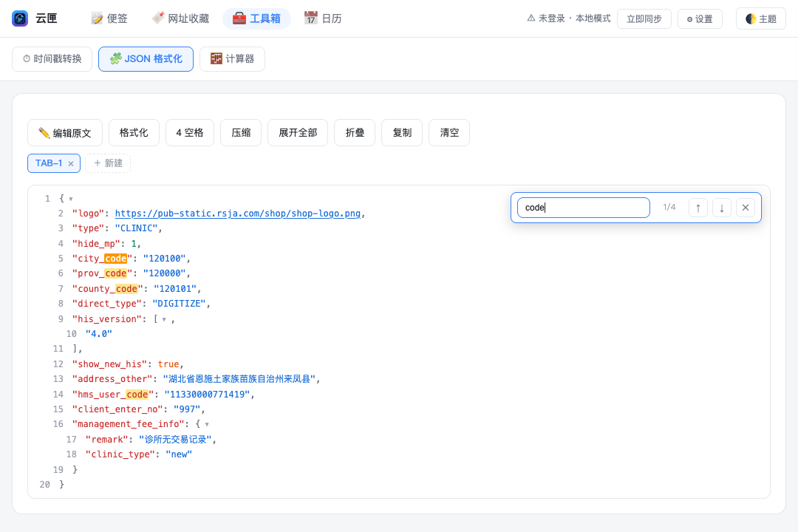Click the 编辑原文 edit button
The height and width of the screenshot is (532, 798).
pyautogui.click(x=65, y=133)
